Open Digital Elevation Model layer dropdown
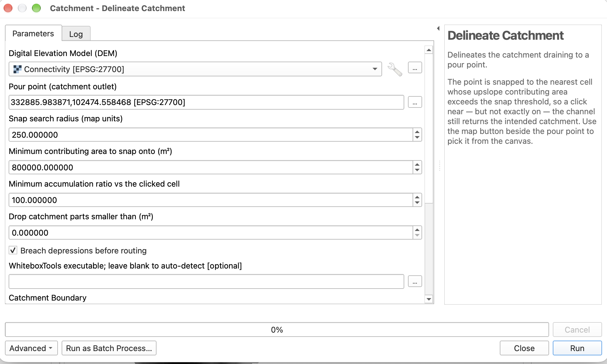 195,69
